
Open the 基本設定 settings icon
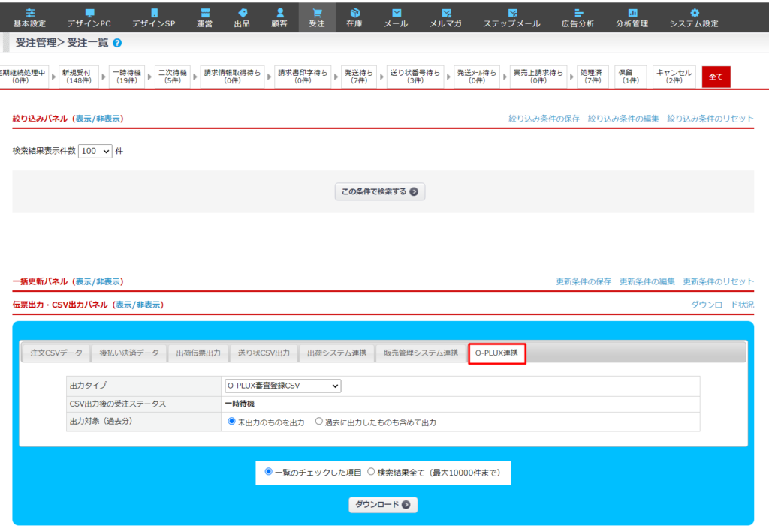(x=30, y=13)
